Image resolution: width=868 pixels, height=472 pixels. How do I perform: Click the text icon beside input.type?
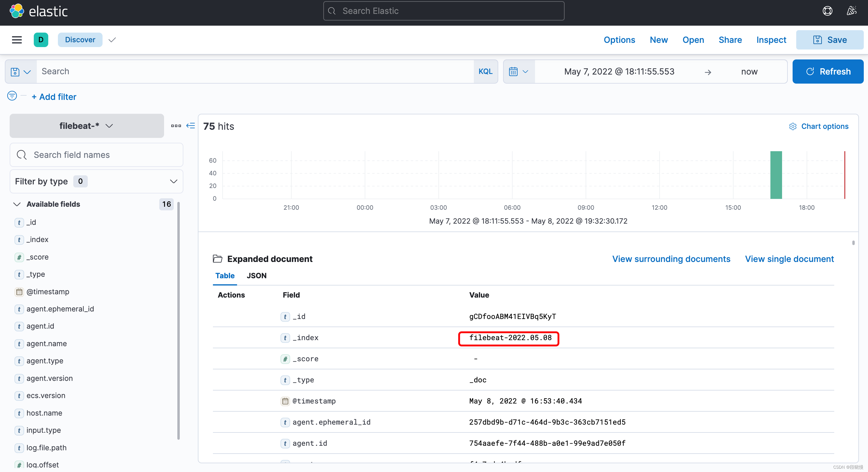coord(19,431)
